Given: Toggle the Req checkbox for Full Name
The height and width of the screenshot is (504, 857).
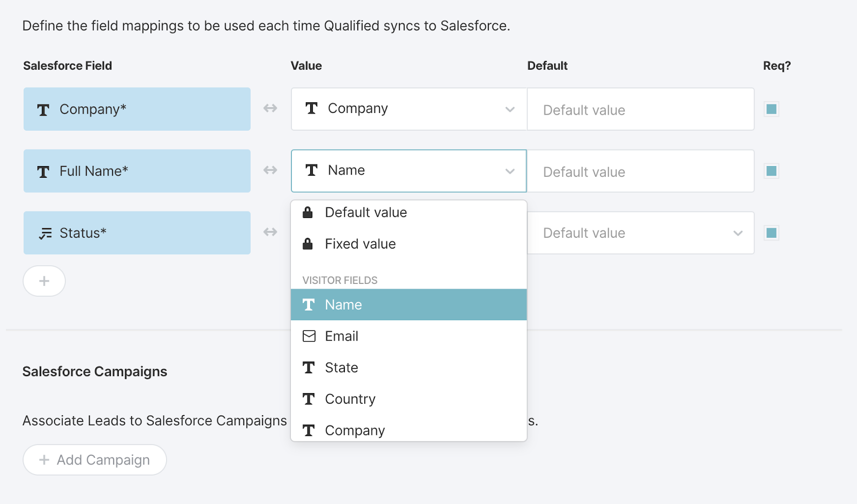Looking at the screenshot, I should tap(771, 170).
